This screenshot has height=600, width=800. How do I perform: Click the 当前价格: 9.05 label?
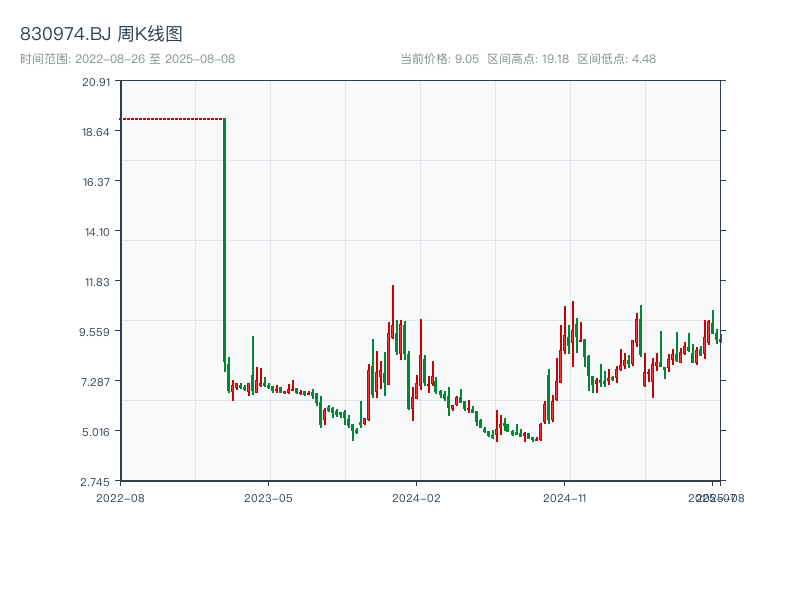pyautogui.click(x=440, y=59)
